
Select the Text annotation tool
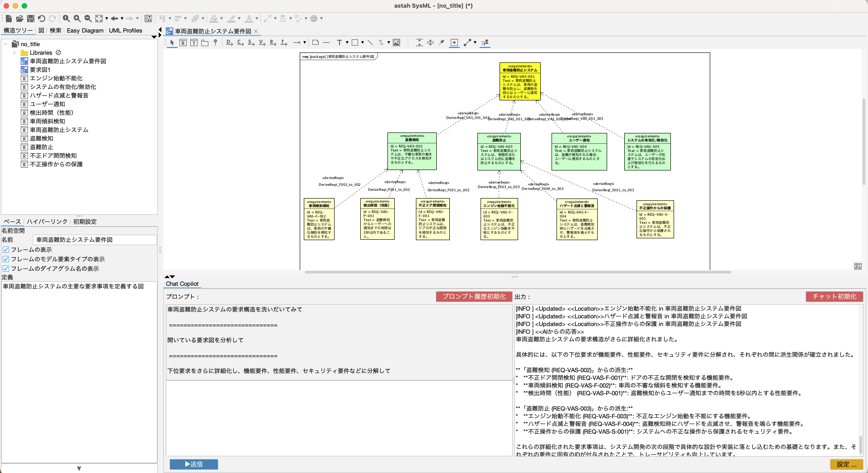click(x=340, y=42)
